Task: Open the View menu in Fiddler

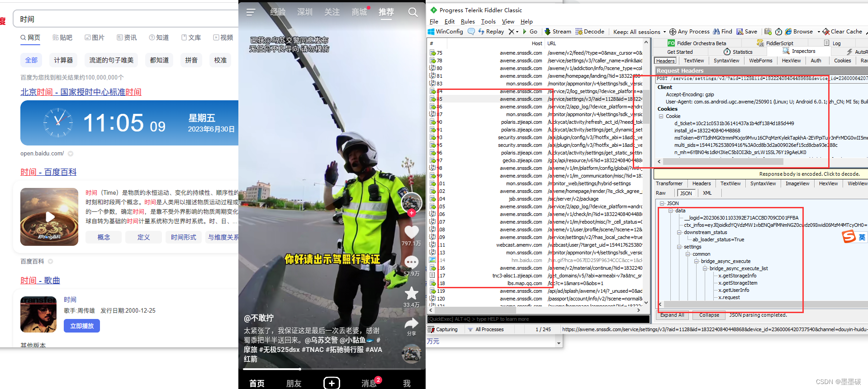Action: [x=508, y=21]
